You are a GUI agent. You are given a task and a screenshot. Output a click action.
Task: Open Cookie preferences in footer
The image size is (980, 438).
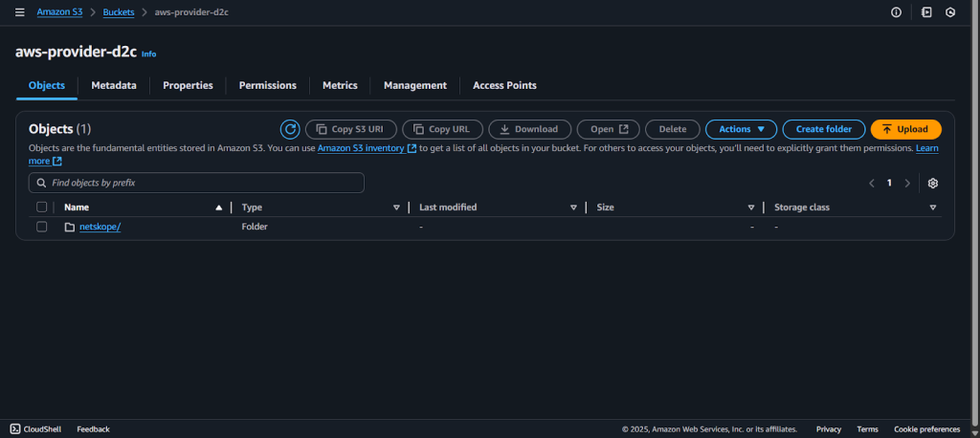coord(926,429)
